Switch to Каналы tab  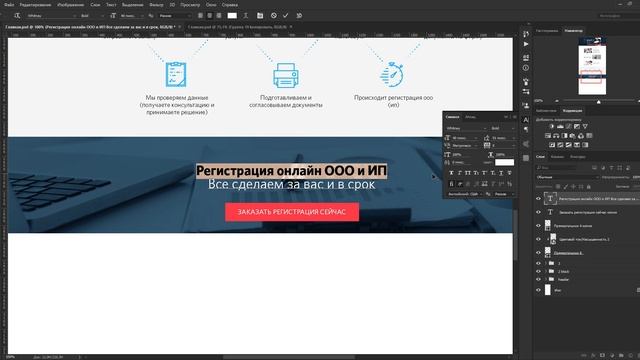point(557,157)
